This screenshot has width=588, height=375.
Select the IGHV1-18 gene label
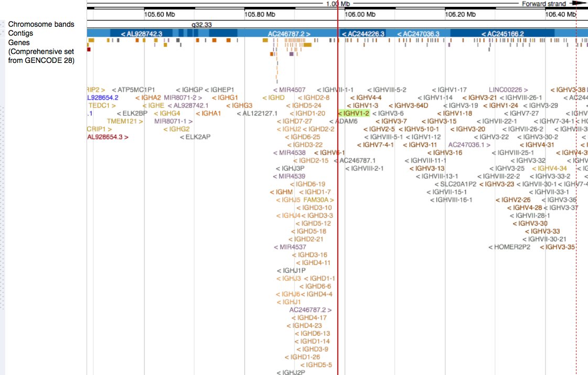click(454, 113)
